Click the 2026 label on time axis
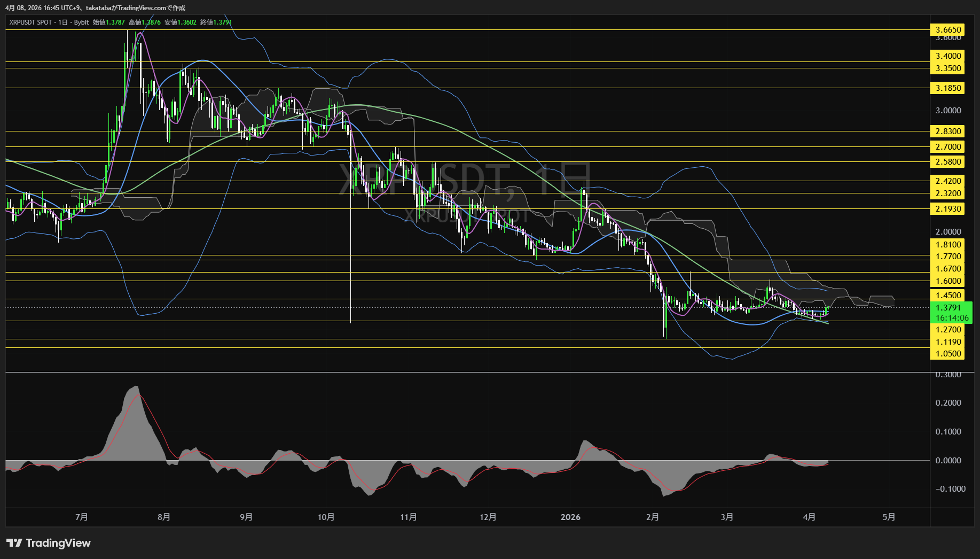The image size is (980, 559). coord(570,517)
